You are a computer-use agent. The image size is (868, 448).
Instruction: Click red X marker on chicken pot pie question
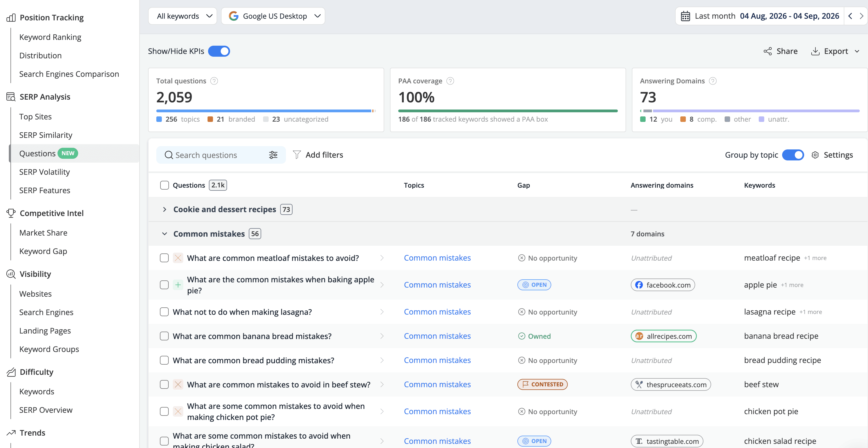click(178, 411)
